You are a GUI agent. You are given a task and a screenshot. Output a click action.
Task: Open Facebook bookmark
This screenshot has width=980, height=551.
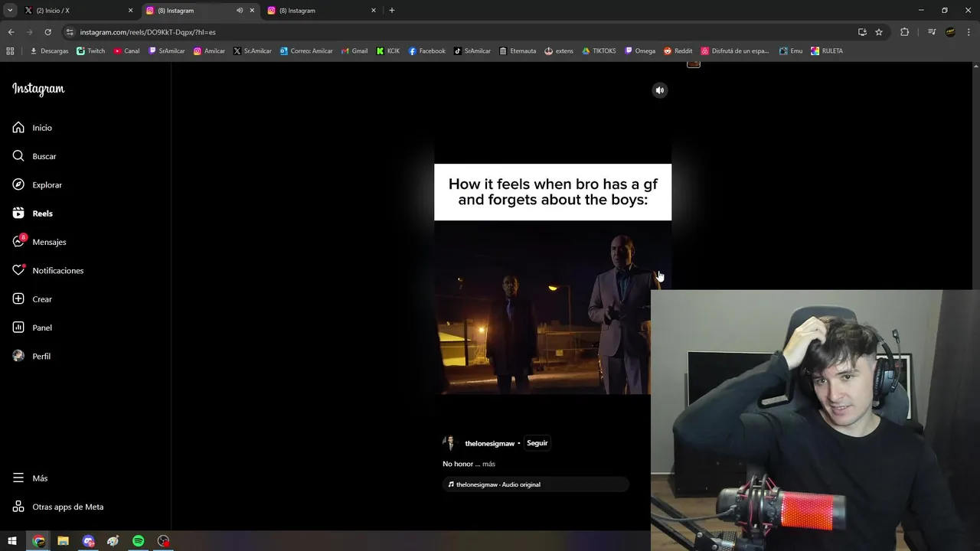[x=426, y=51]
